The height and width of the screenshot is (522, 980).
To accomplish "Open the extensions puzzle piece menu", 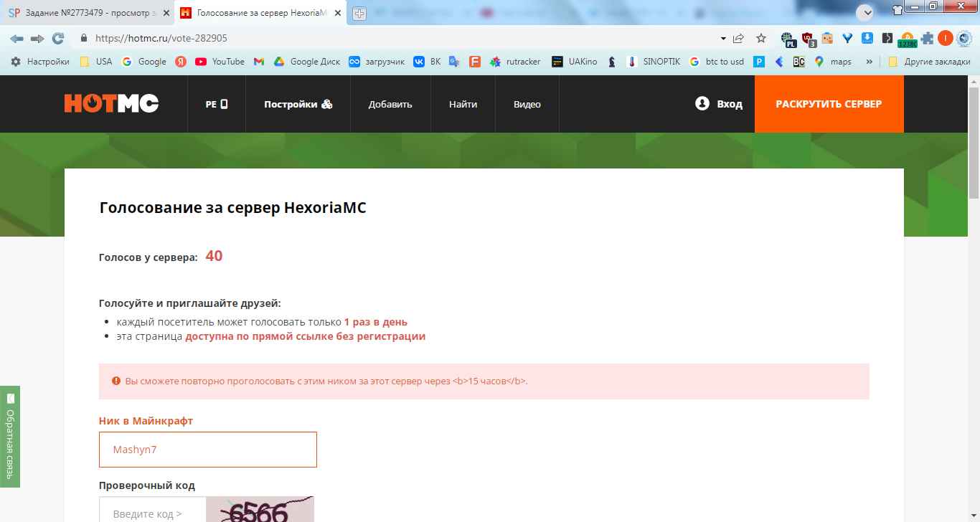I will click(927, 38).
